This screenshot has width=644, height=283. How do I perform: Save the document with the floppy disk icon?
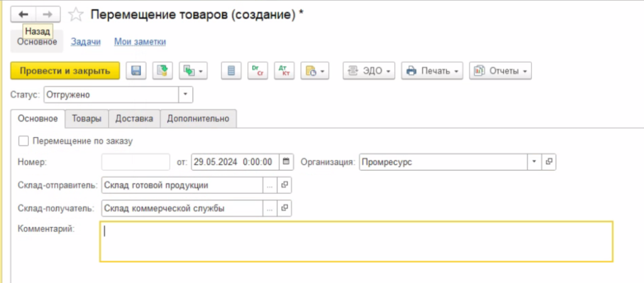coord(136,71)
